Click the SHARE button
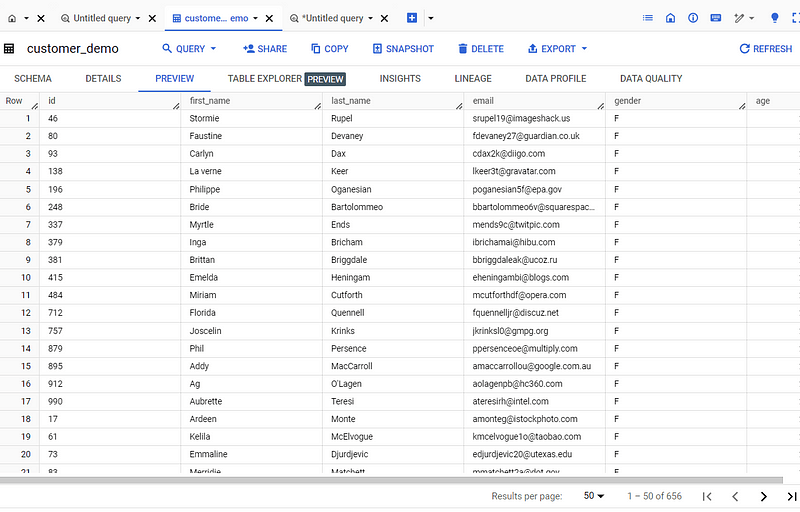This screenshot has height=512, width=800. [x=264, y=49]
